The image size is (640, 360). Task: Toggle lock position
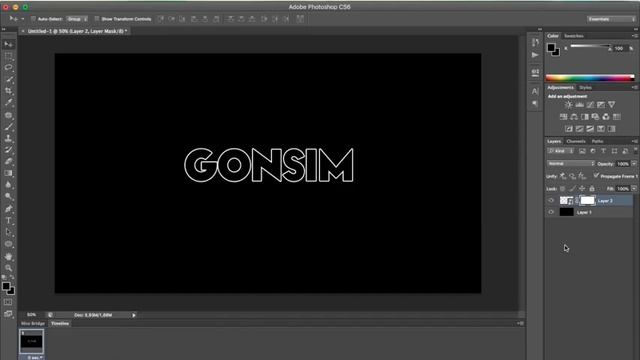point(582,189)
